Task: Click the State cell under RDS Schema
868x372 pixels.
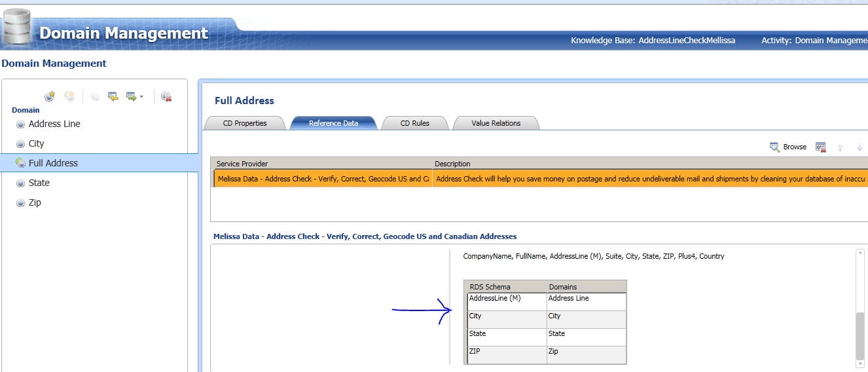Action: click(x=507, y=337)
